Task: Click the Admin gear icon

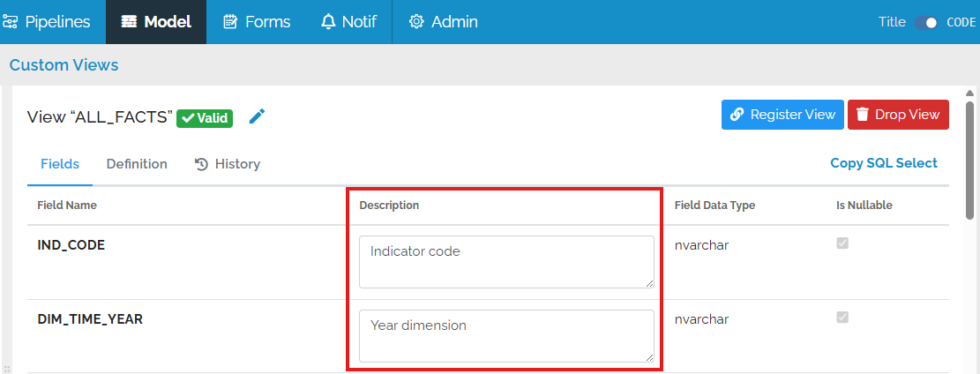Action: point(416,22)
